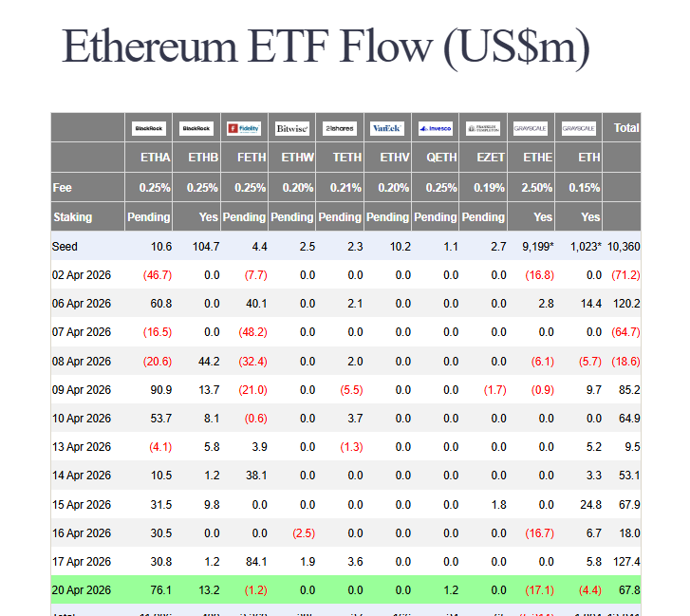Select the Fidelity logo in the header
The height and width of the screenshot is (616, 690).
(x=244, y=128)
